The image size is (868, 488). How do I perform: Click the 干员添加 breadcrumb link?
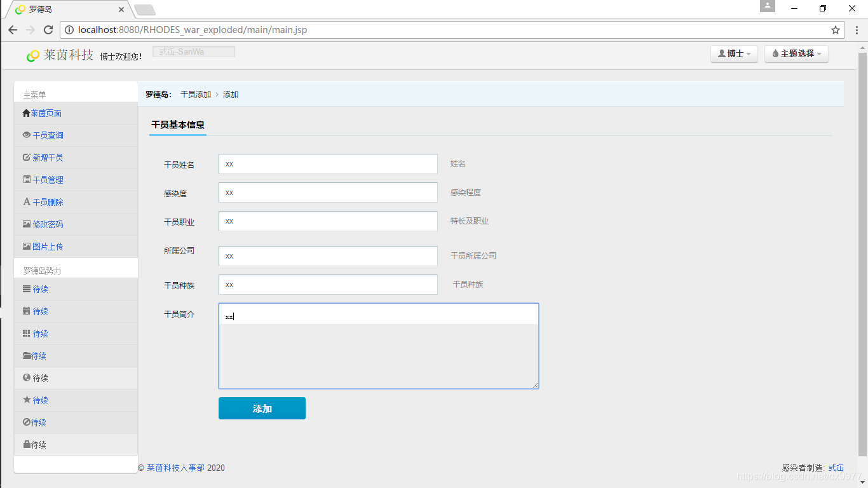(196, 94)
